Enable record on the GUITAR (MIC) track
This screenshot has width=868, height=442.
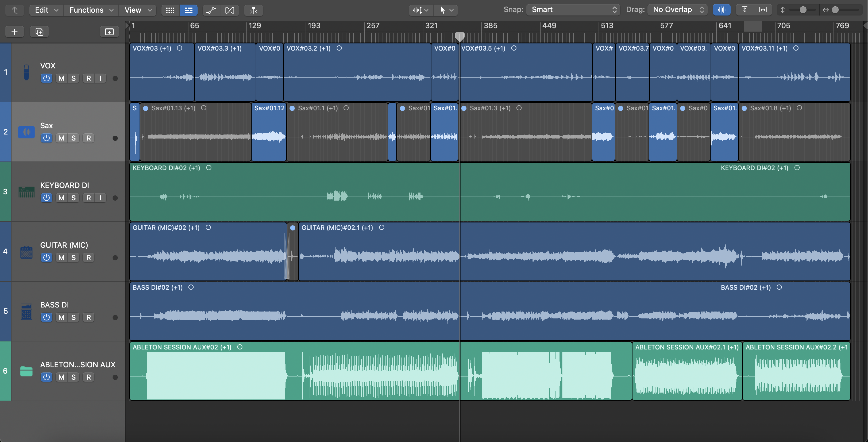(x=89, y=257)
